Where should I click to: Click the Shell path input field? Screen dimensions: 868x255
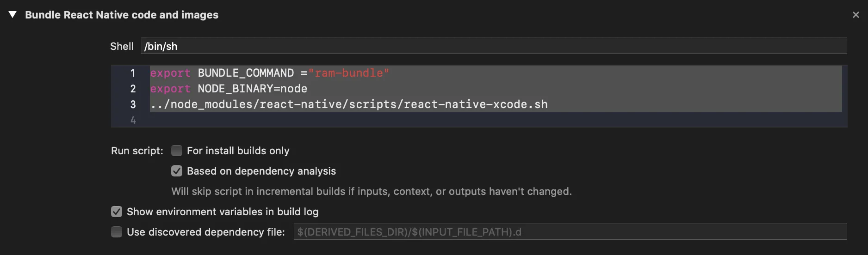pos(493,46)
